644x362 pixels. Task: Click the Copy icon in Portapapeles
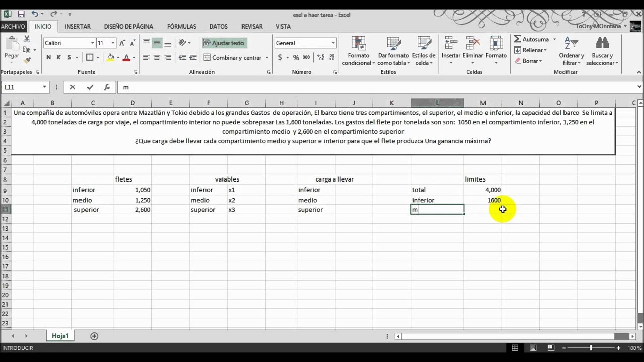pos(27,50)
